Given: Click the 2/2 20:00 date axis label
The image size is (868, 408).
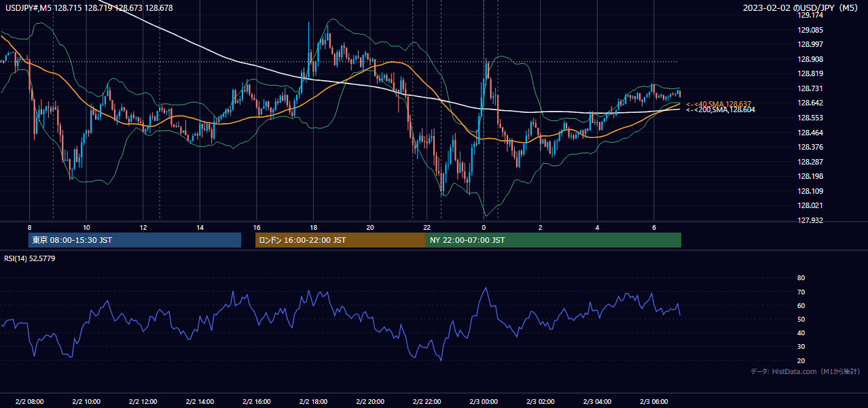Looking at the screenshot, I should click(x=370, y=402).
